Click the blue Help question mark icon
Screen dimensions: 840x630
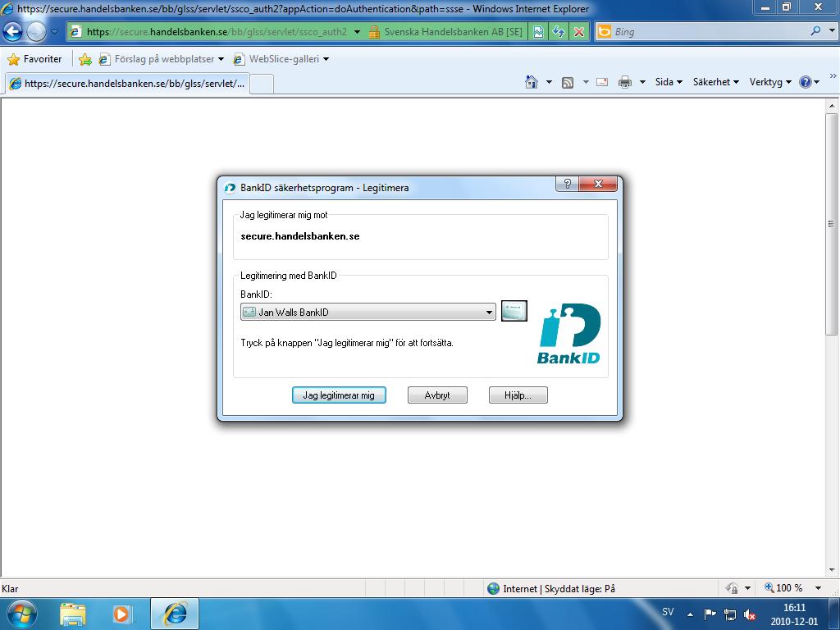coord(806,82)
